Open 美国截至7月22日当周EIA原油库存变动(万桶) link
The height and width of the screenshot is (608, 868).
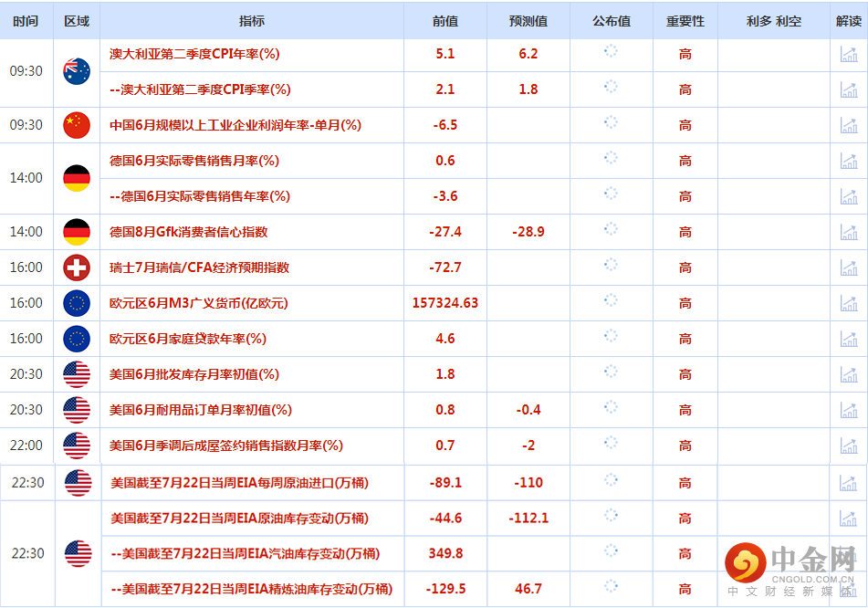(x=240, y=519)
